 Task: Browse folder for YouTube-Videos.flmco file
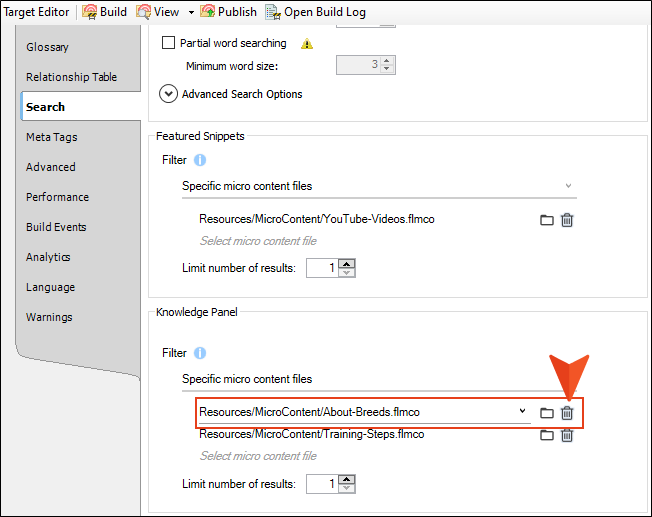point(547,220)
